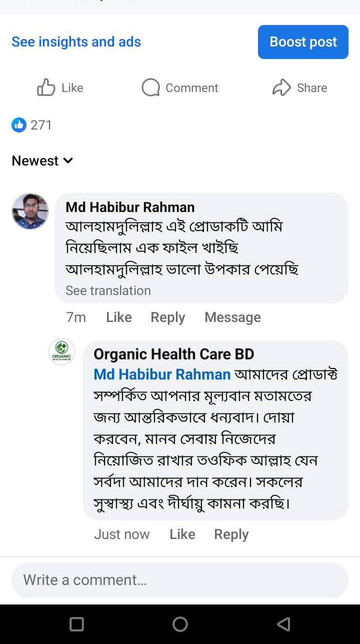
Task: Open Md Habibur Rahman's profile picture
Action: [30, 211]
